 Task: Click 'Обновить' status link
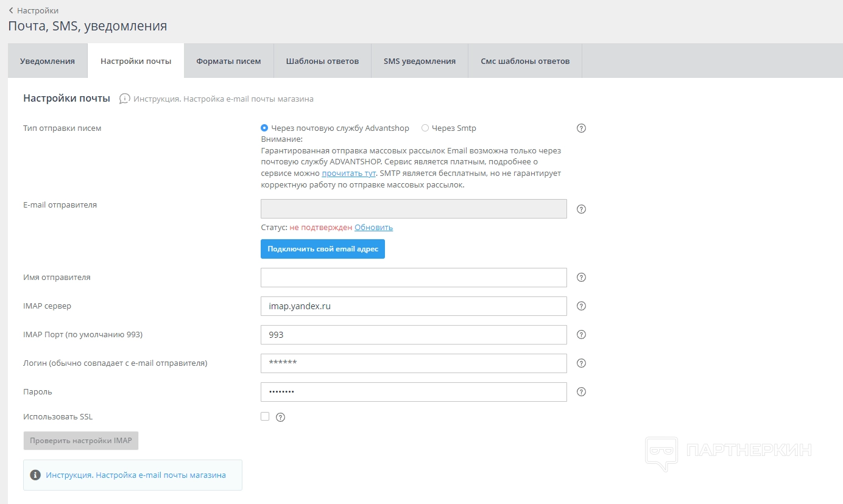coord(373,228)
